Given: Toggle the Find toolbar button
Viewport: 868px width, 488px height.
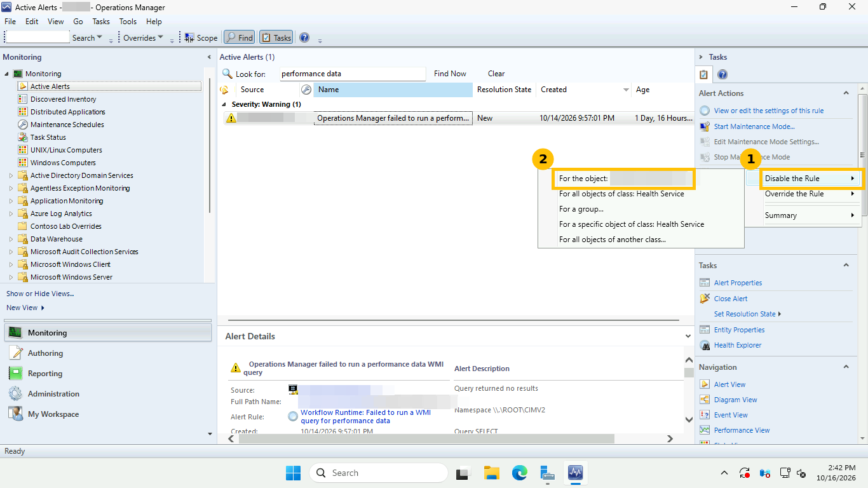Looking at the screenshot, I should pyautogui.click(x=240, y=38).
